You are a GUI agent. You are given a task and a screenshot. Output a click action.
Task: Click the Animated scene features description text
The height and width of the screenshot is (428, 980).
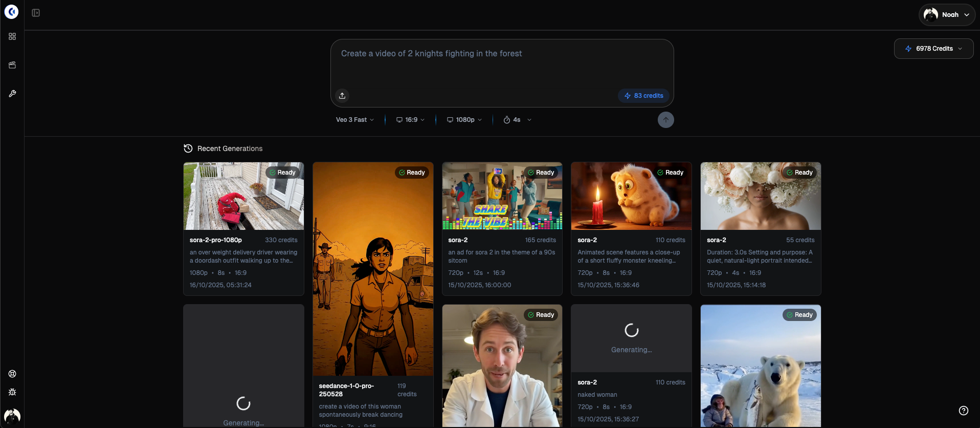click(629, 256)
